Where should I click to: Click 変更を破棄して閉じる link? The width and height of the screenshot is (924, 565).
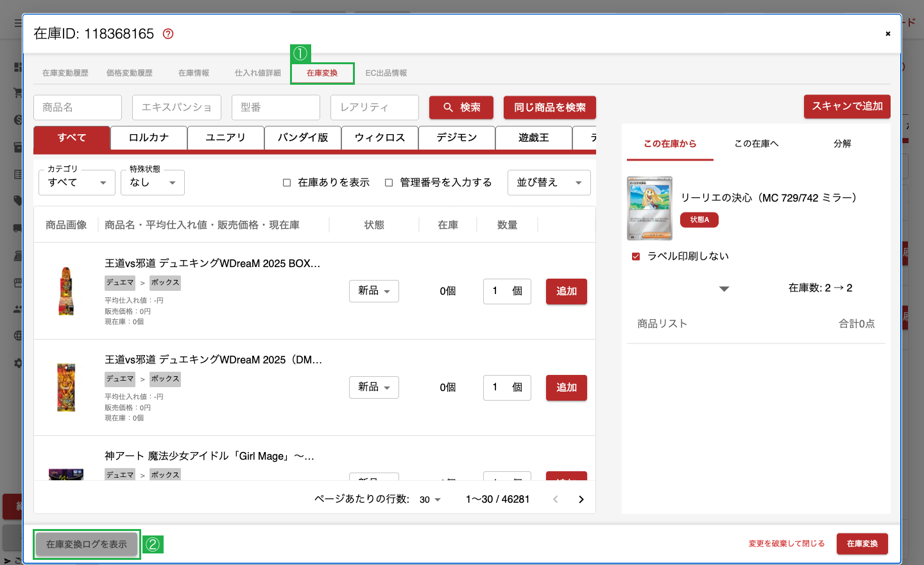[x=787, y=544]
